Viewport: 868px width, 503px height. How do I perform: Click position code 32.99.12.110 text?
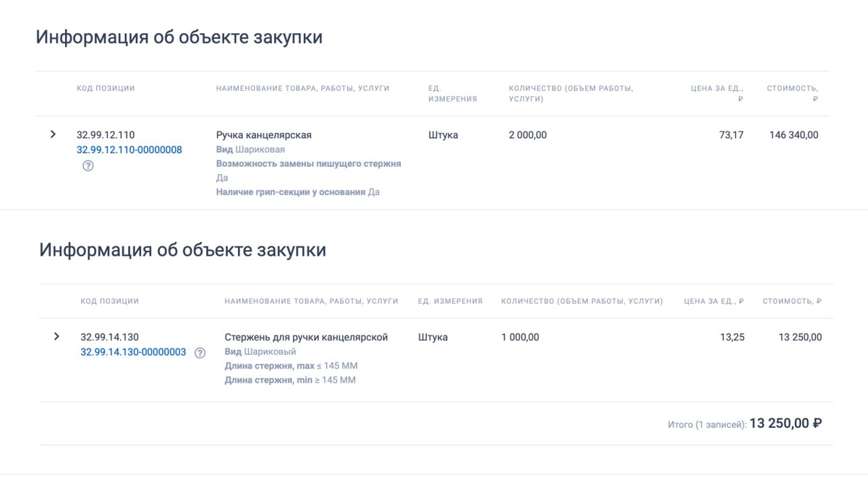click(x=106, y=135)
